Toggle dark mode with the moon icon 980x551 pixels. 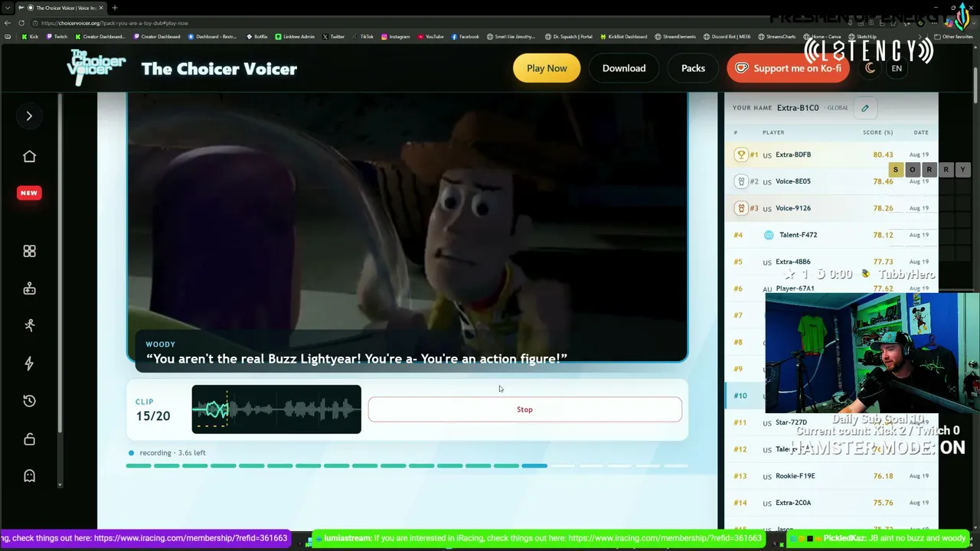pos(870,68)
